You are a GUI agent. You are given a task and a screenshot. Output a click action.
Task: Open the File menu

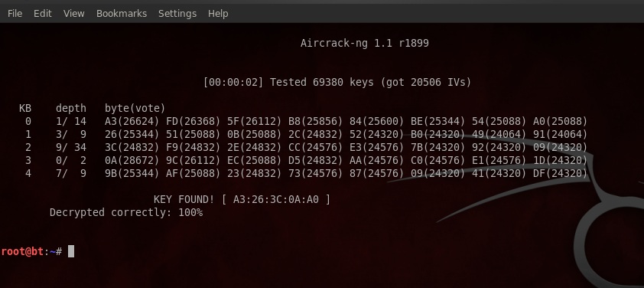(15, 14)
